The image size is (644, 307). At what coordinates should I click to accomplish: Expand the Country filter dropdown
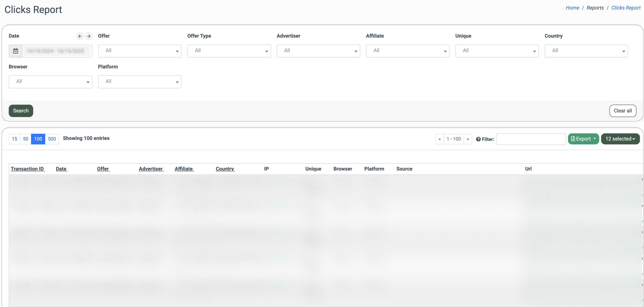586,51
